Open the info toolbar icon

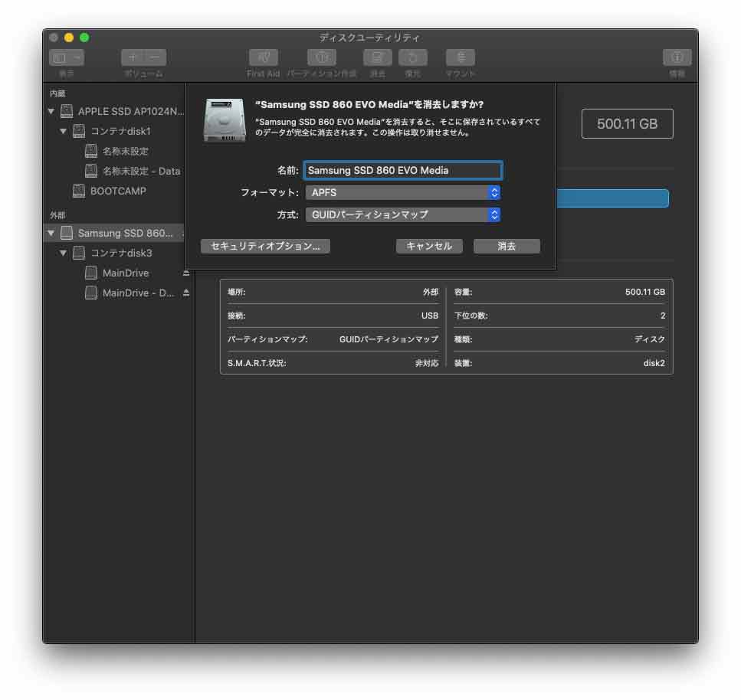(677, 57)
